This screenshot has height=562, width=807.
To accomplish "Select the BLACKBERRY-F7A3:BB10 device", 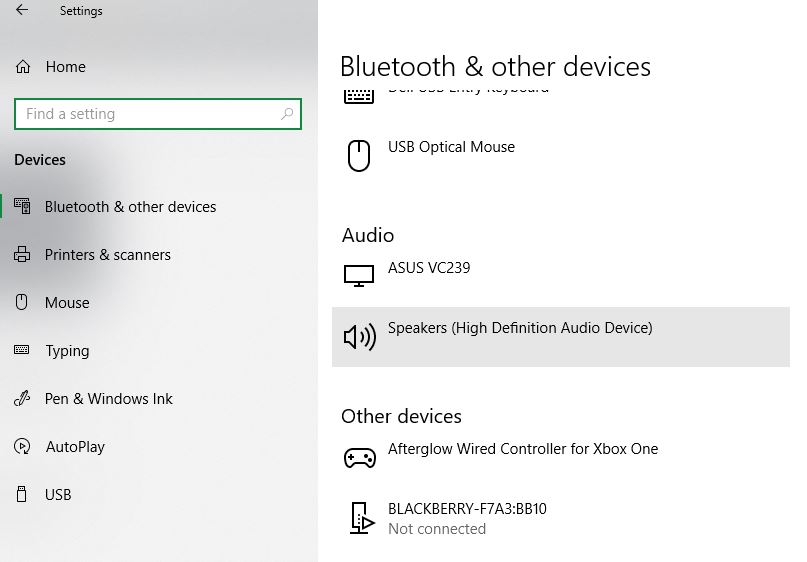I will [x=467, y=509].
